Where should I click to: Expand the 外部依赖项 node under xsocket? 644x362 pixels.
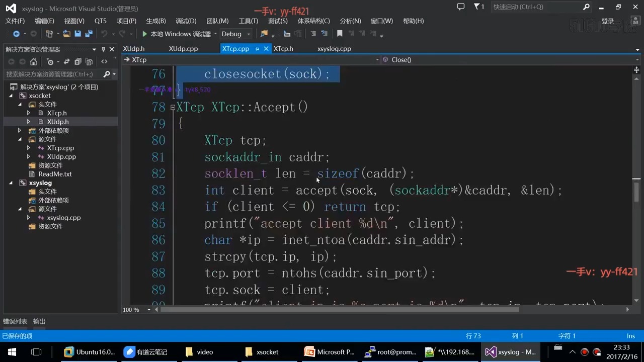tap(20, 130)
